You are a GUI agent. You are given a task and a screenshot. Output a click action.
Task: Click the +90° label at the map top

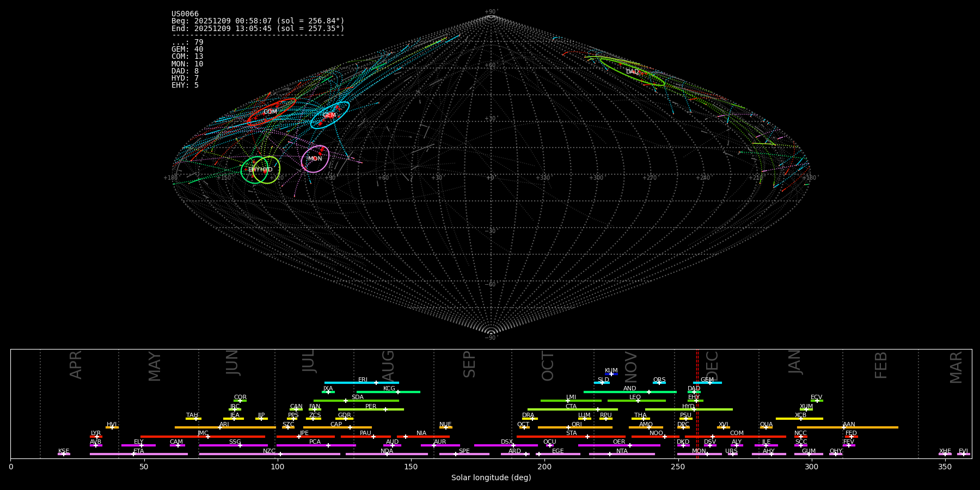pos(491,12)
